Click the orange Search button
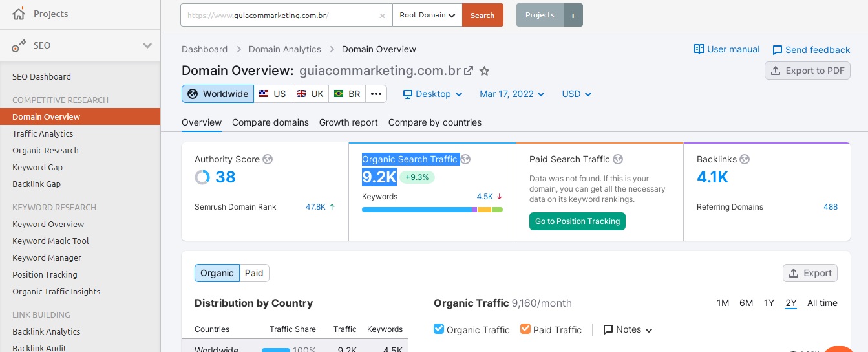868x352 pixels. (483, 16)
